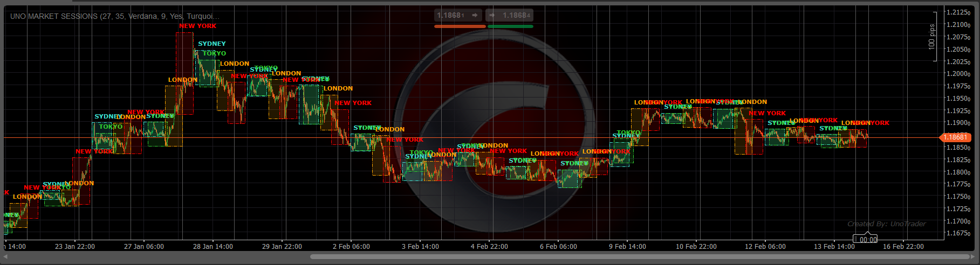This screenshot has height=265, width=980.
Task: Click the 1.1800 price axis label
Action: pos(958,172)
